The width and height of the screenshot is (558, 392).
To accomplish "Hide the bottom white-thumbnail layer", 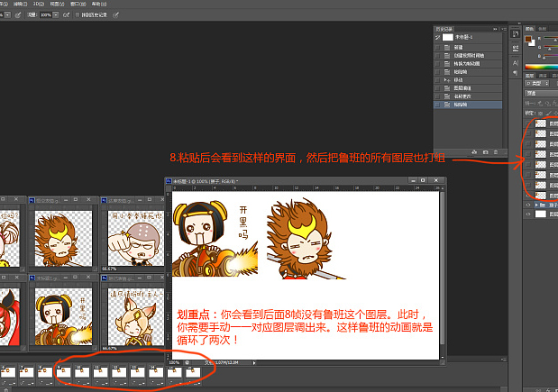I will [528, 214].
